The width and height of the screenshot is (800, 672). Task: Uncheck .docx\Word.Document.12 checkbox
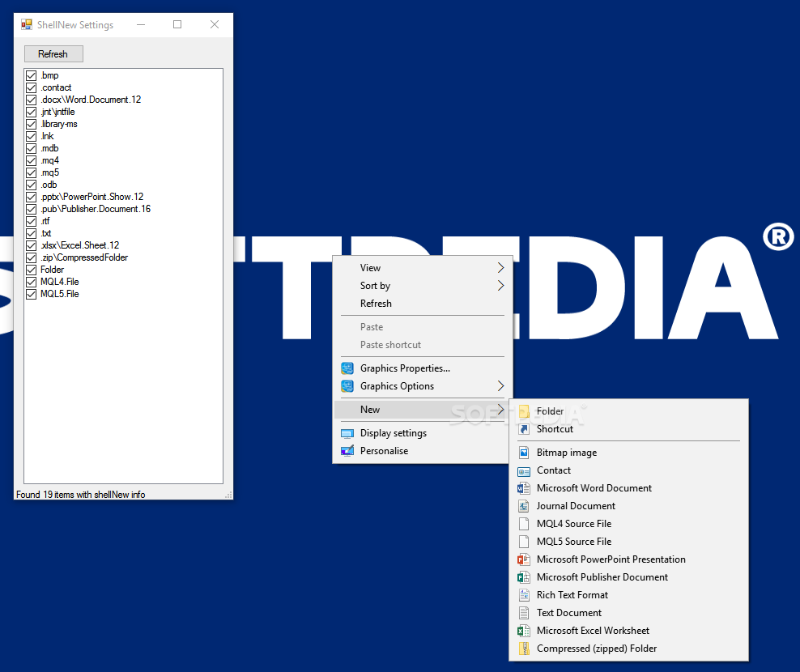(31, 100)
